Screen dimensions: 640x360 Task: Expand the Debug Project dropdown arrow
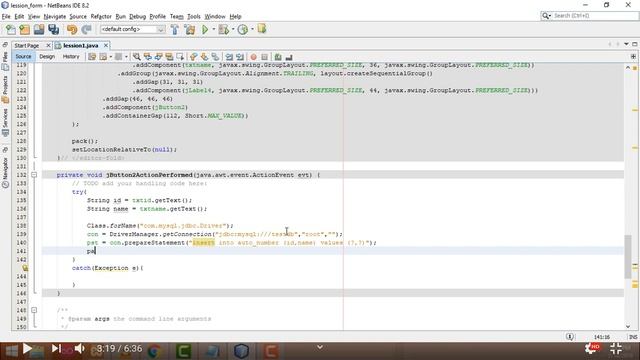pos(233,29)
